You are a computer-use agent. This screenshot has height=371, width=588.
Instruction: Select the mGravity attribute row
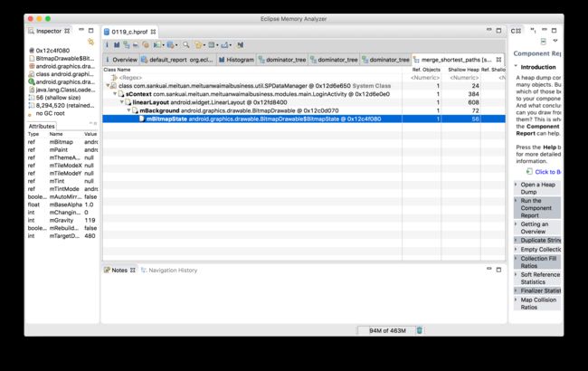click(62, 220)
